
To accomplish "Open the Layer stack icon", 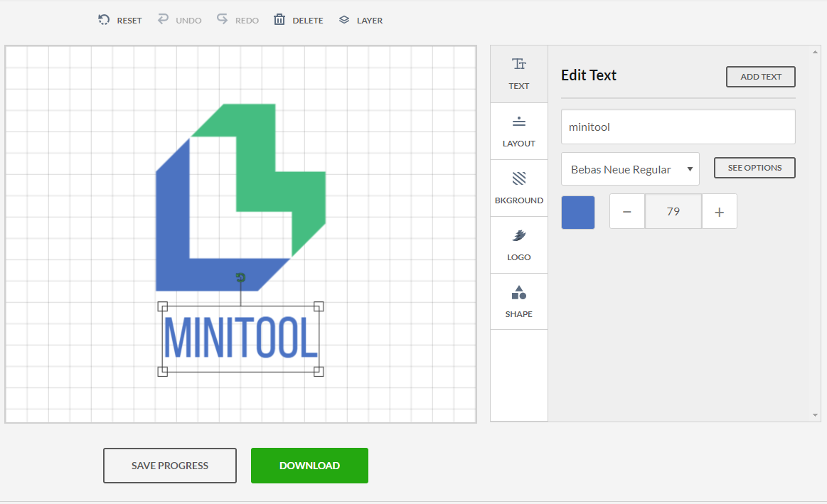I will click(344, 20).
